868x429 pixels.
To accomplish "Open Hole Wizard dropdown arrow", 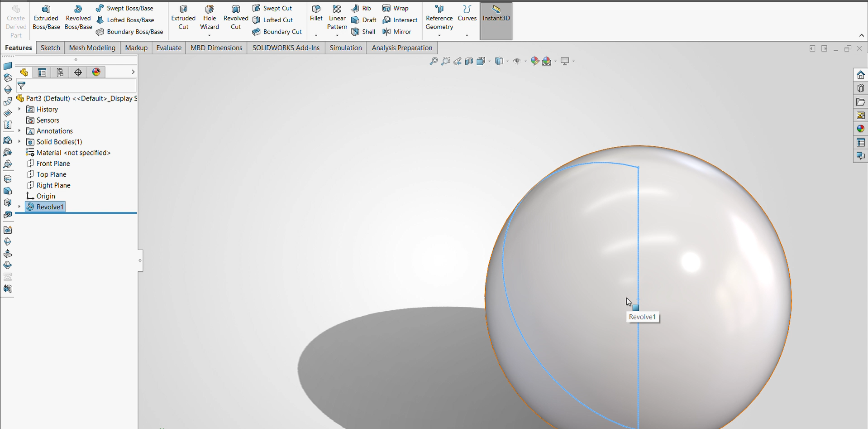I will (210, 35).
